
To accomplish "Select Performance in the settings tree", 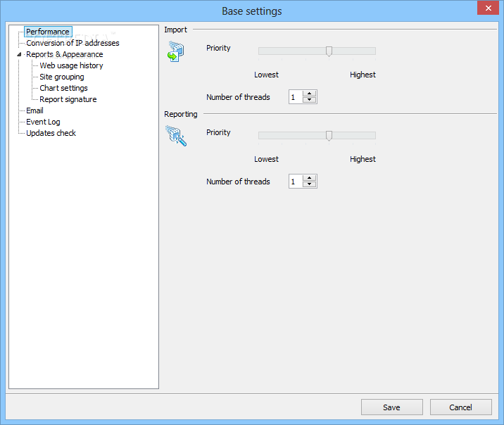I will [x=48, y=32].
